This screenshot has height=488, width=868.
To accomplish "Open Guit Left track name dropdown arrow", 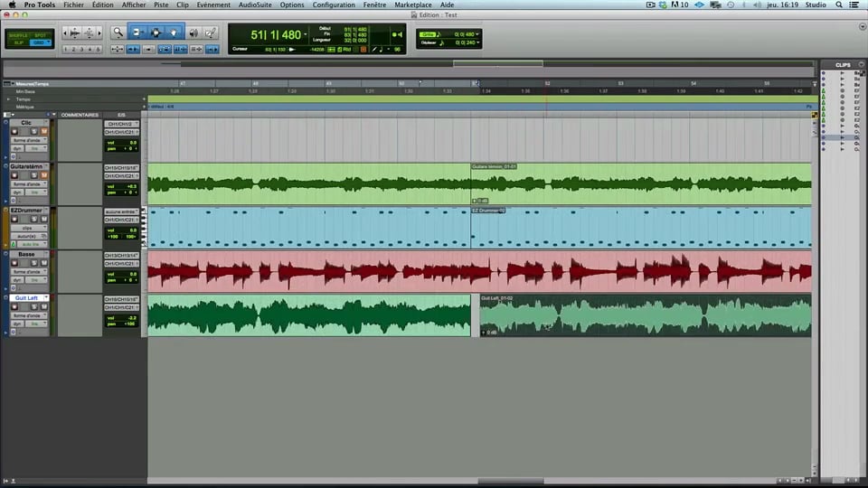I will (x=46, y=297).
